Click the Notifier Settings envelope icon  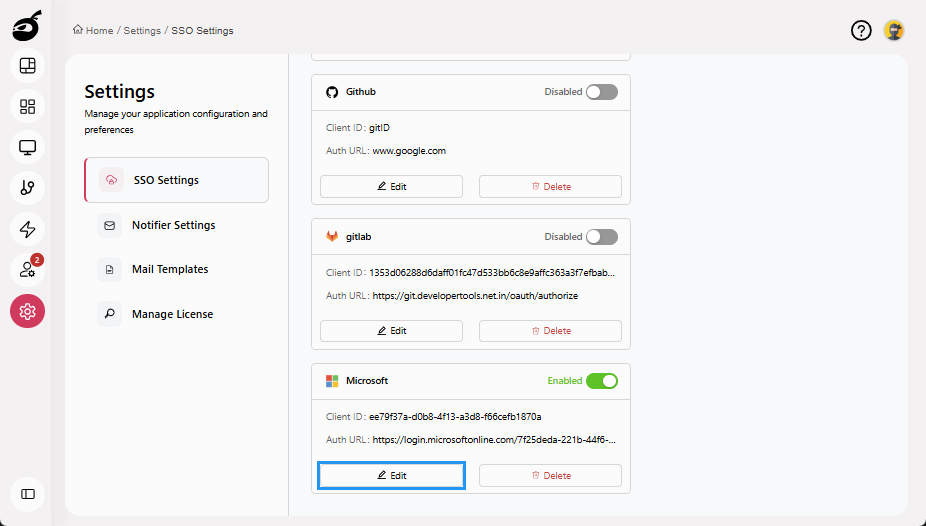pyautogui.click(x=109, y=226)
